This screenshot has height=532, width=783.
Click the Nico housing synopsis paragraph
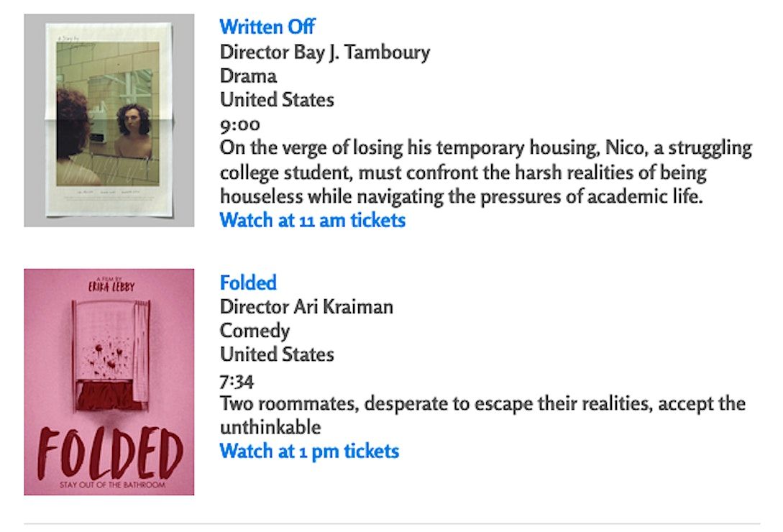(x=485, y=173)
